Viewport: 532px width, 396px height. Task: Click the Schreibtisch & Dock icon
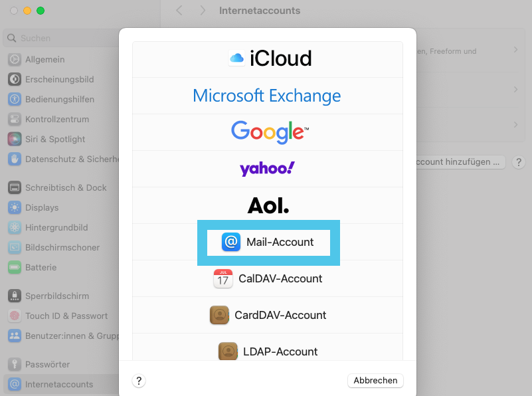tap(15, 187)
